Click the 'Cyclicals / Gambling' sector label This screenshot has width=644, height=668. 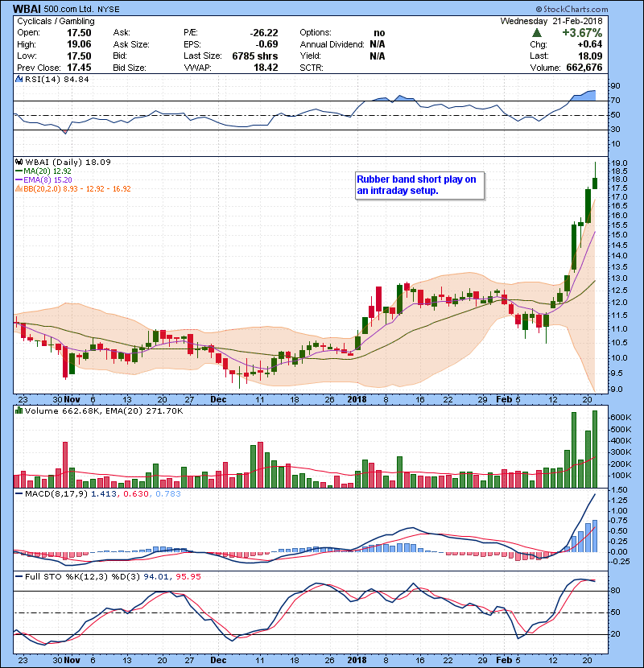click(56, 21)
